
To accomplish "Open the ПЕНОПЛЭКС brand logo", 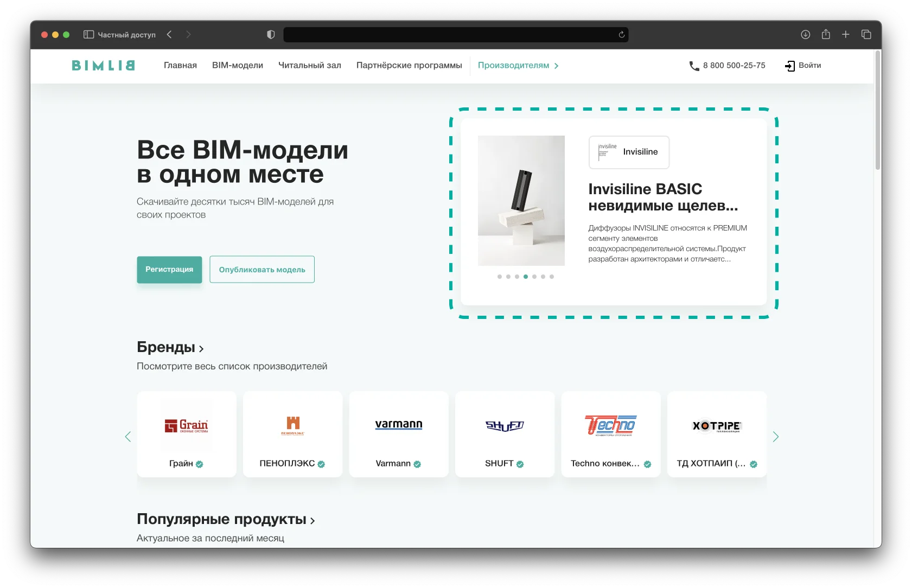I will pyautogui.click(x=293, y=426).
